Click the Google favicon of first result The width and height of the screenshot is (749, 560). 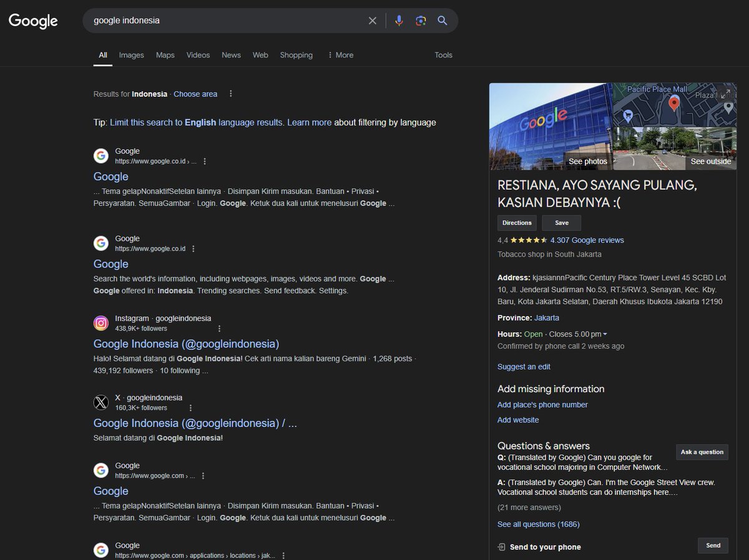pyautogui.click(x=101, y=155)
